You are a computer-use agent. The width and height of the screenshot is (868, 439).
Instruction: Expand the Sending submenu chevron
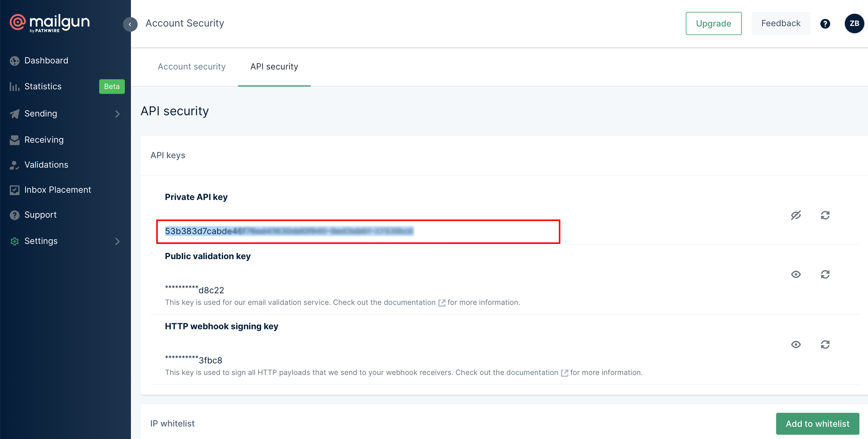117,114
